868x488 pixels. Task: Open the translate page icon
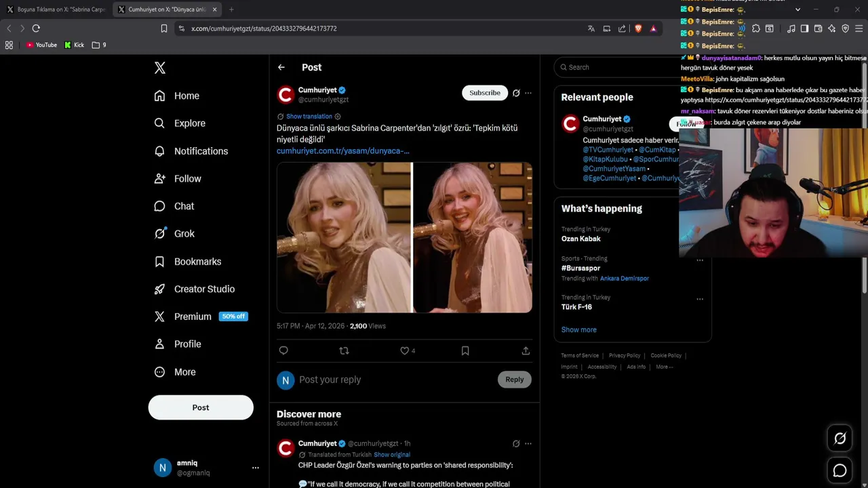click(x=591, y=28)
